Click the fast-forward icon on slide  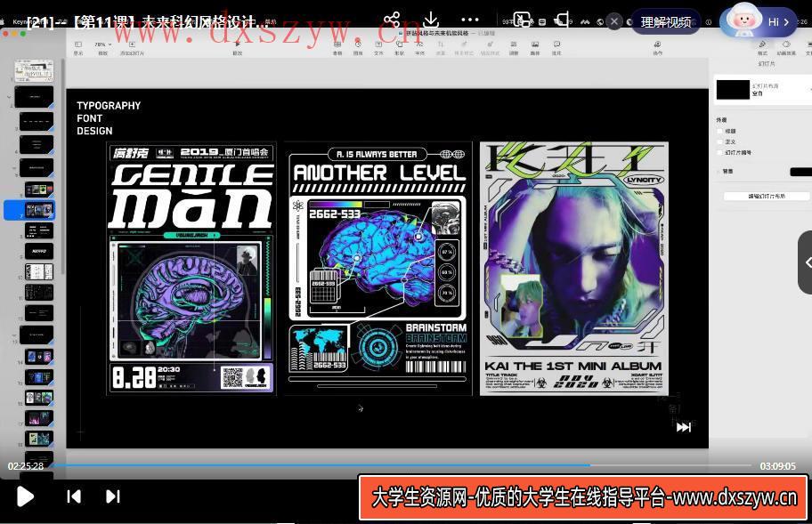click(x=684, y=427)
